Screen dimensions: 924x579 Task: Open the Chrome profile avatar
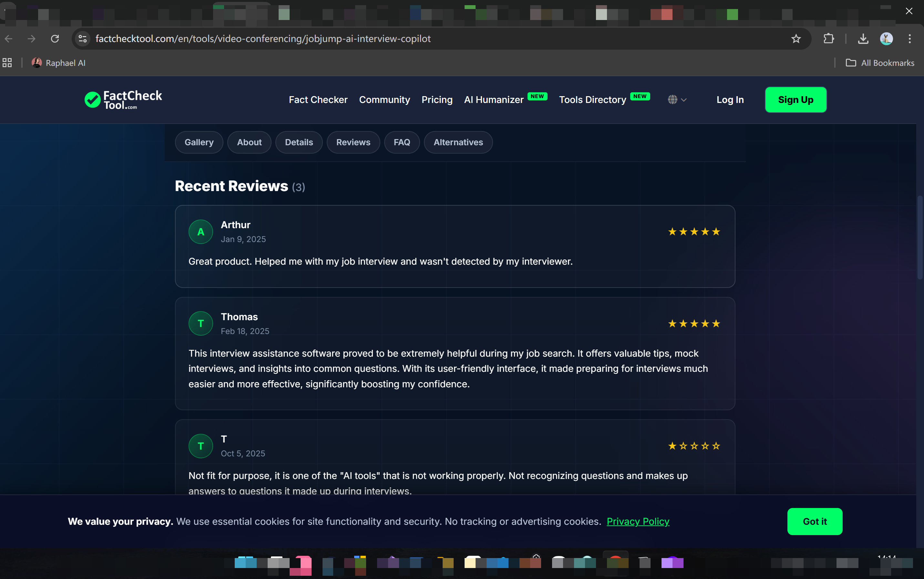(886, 39)
